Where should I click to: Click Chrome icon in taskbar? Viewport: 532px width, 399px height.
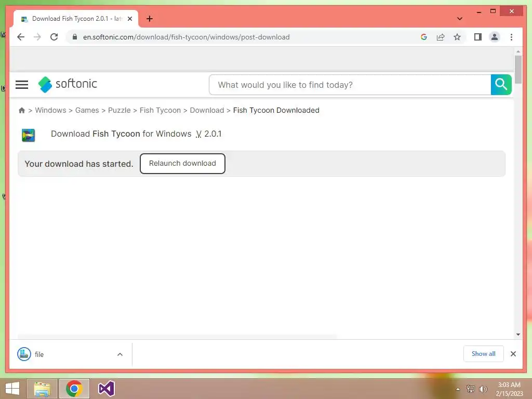point(74,389)
